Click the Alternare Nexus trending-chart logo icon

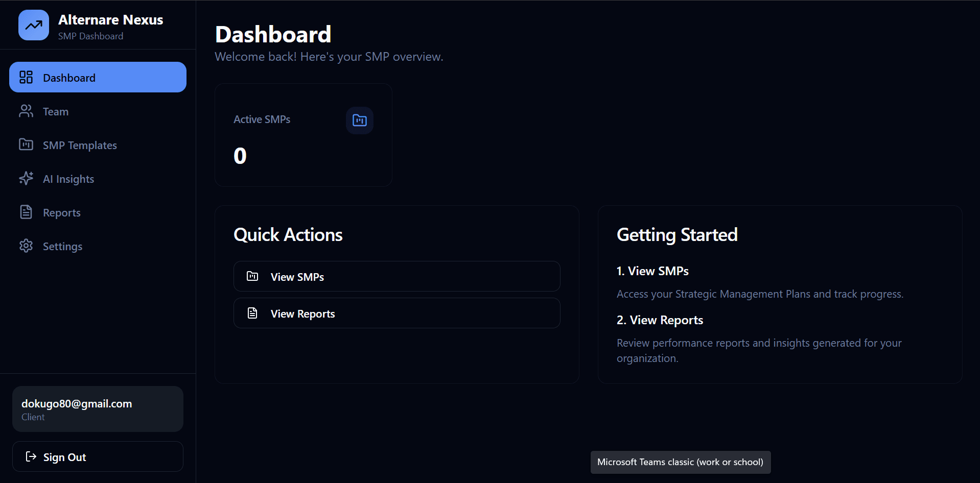[x=33, y=25]
